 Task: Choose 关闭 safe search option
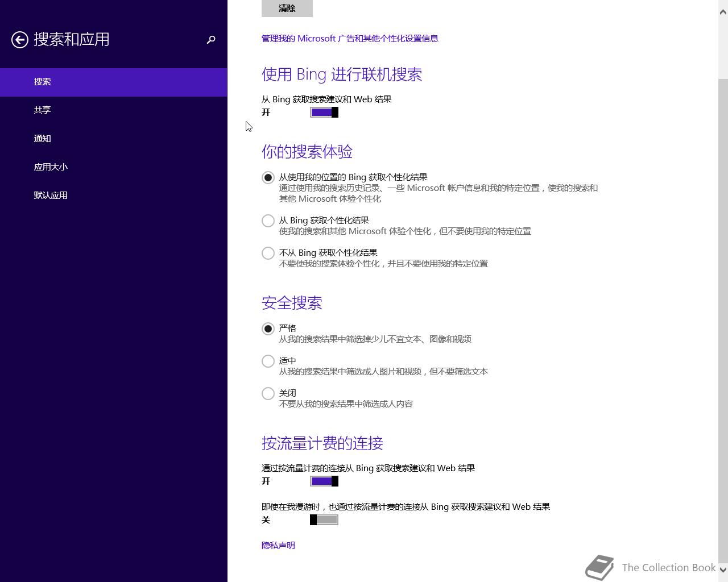(268, 393)
